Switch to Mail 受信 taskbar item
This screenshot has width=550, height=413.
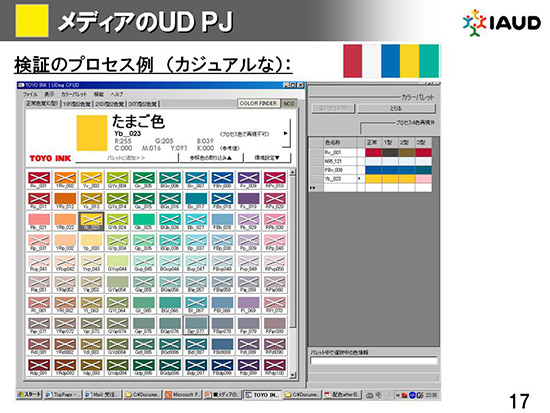point(103,395)
